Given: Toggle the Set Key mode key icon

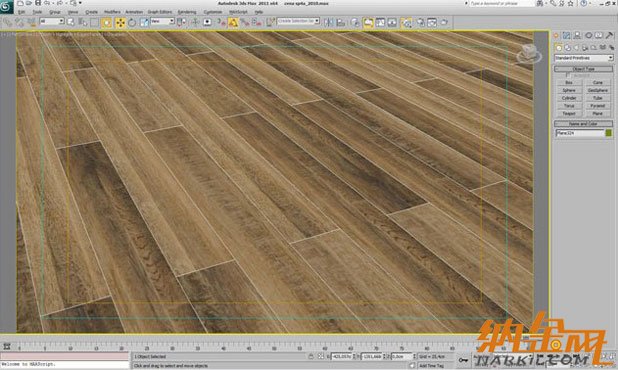Looking at the screenshot, I should point(463,360).
